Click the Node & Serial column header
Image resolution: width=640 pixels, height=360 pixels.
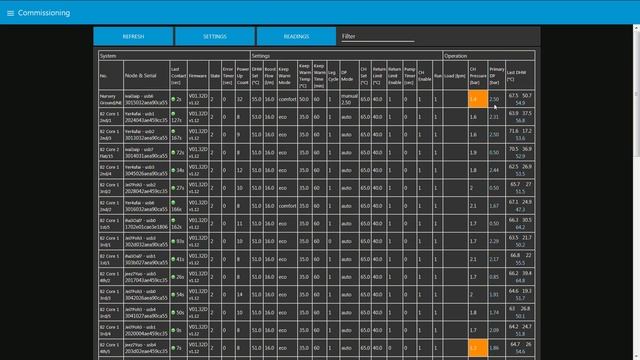(146, 76)
